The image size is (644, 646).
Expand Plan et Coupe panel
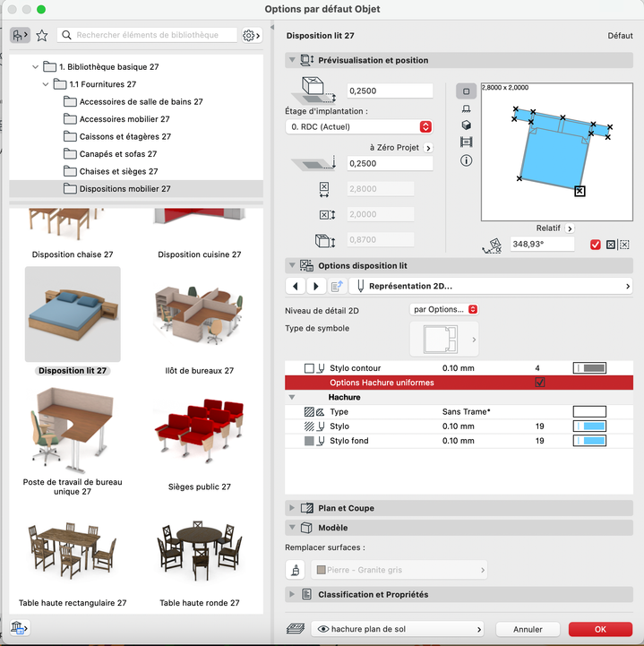(x=292, y=508)
